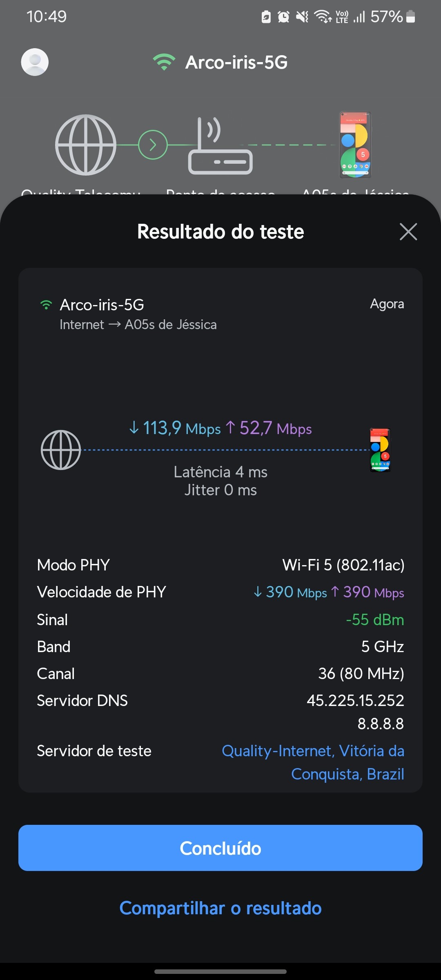Tap the DNS server 45.225.15.252 value
The width and height of the screenshot is (441, 980).
coord(355,700)
